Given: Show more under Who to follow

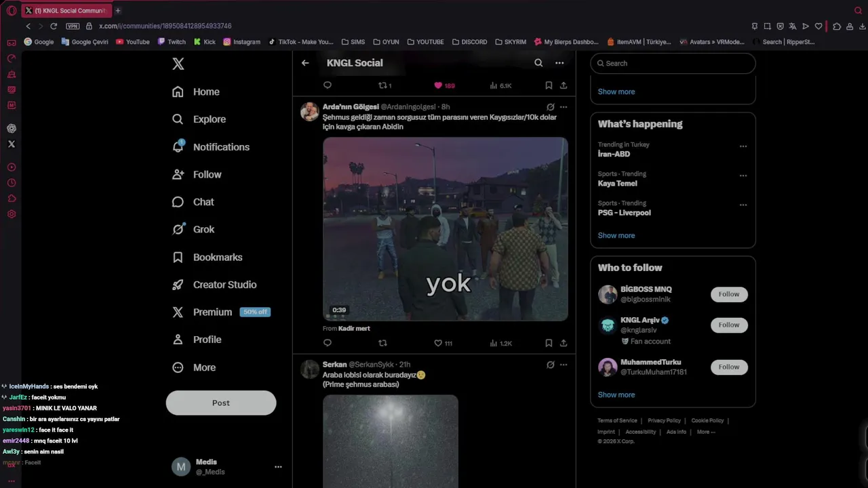Looking at the screenshot, I should (x=616, y=394).
